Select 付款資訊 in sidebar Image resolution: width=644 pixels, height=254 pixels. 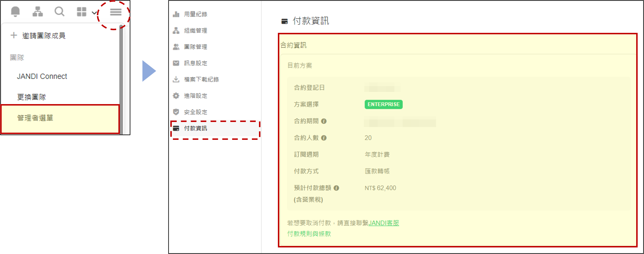tap(195, 128)
